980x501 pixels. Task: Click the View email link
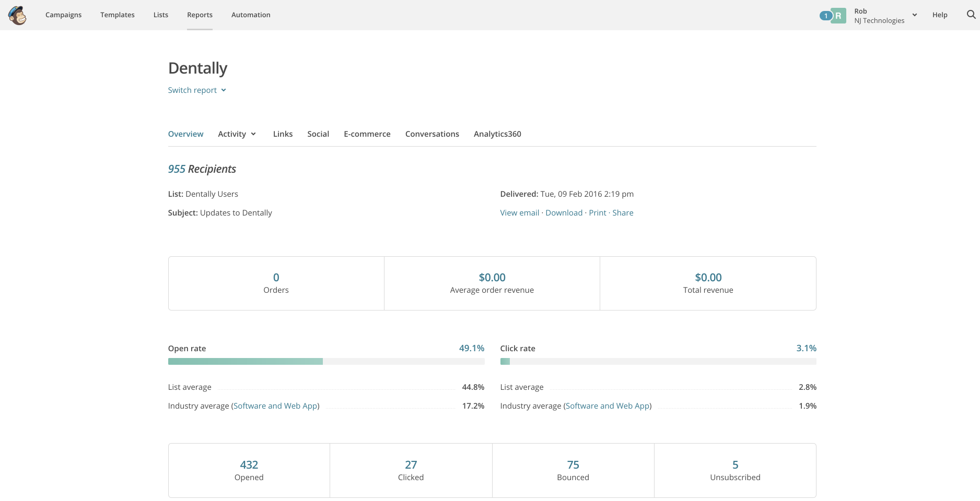click(519, 213)
